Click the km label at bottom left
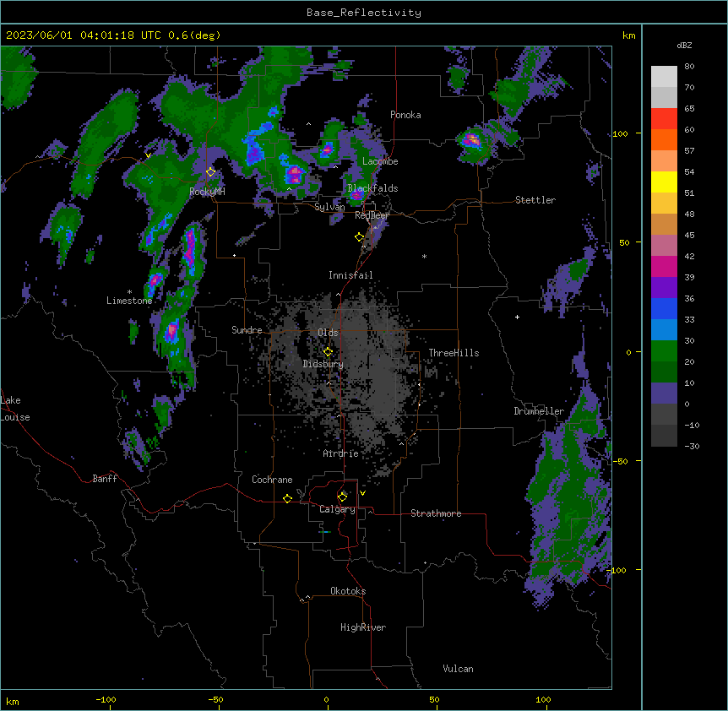Image resolution: width=728 pixels, height=711 pixels. pos(13,701)
